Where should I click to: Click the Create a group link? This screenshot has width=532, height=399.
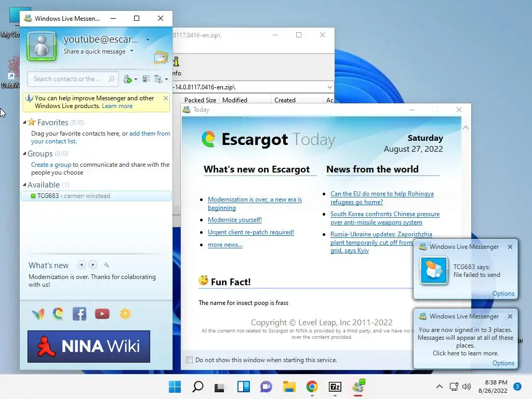click(51, 165)
